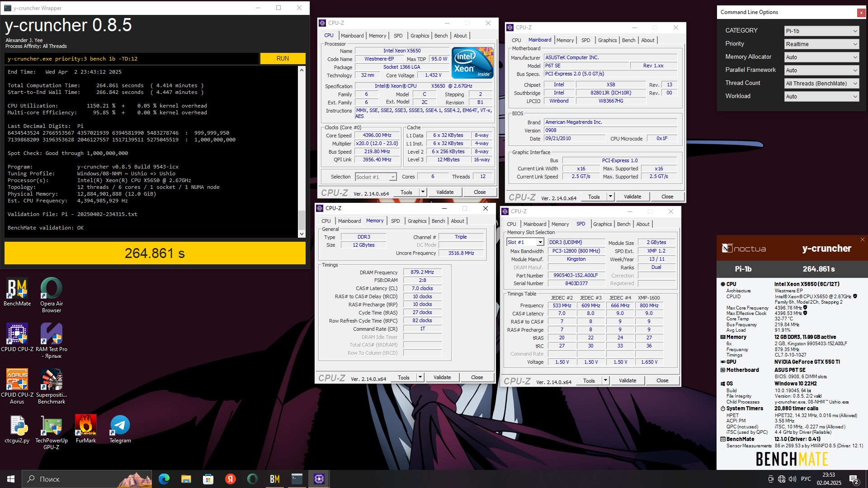Viewport: 868px width, 488px height.
Task: Open the BenchMate desktop shortcut
Action: tap(17, 292)
